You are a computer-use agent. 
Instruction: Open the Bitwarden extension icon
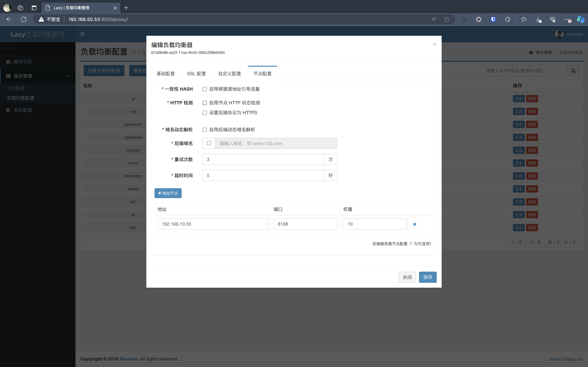(493, 19)
